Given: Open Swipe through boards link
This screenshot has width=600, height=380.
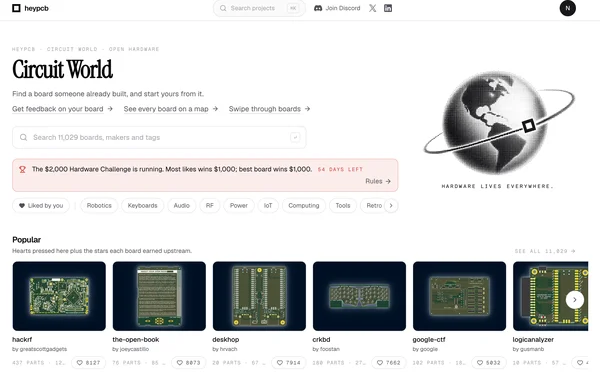Looking at the screenshot, I should [269, 109].
